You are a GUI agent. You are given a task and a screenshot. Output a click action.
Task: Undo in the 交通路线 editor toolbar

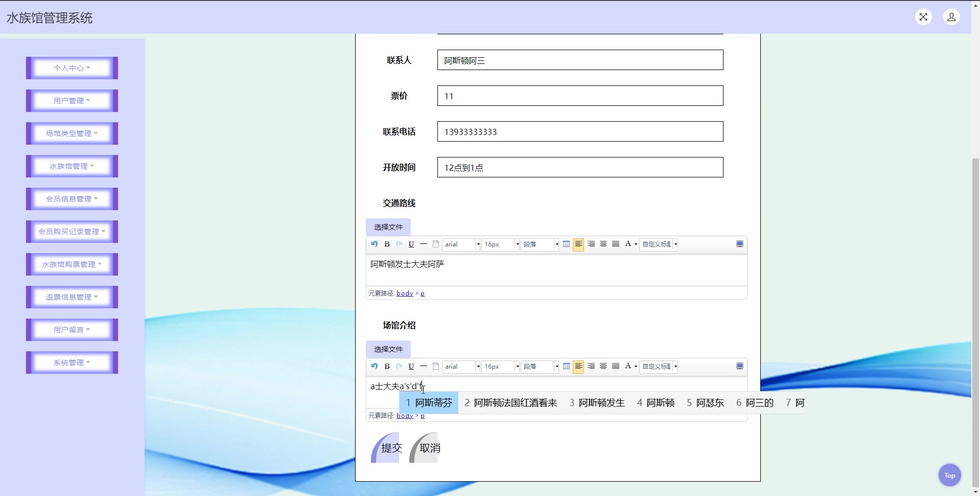coord(375,244)
